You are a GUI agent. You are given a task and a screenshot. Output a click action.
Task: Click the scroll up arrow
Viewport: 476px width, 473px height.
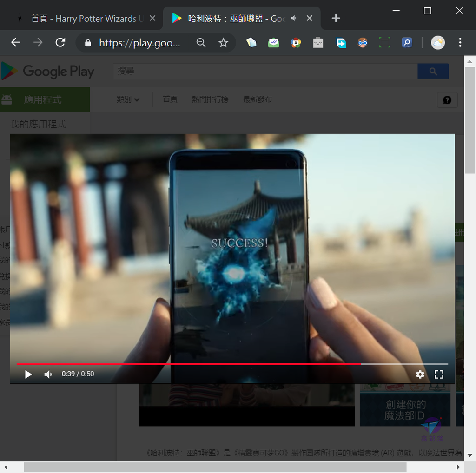(469, 61)
